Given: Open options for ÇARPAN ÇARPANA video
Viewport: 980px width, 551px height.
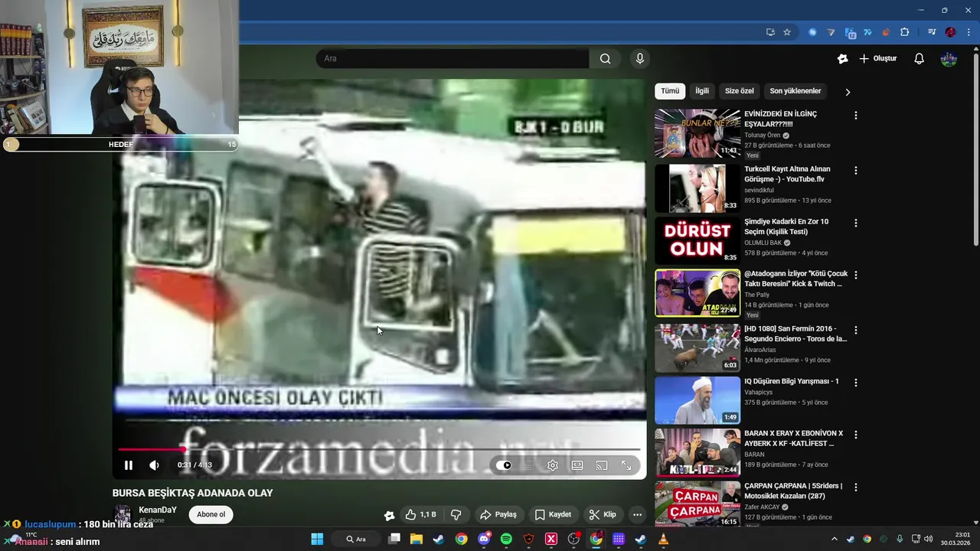Looking at the screenshot, I should (x=856, y=487).
